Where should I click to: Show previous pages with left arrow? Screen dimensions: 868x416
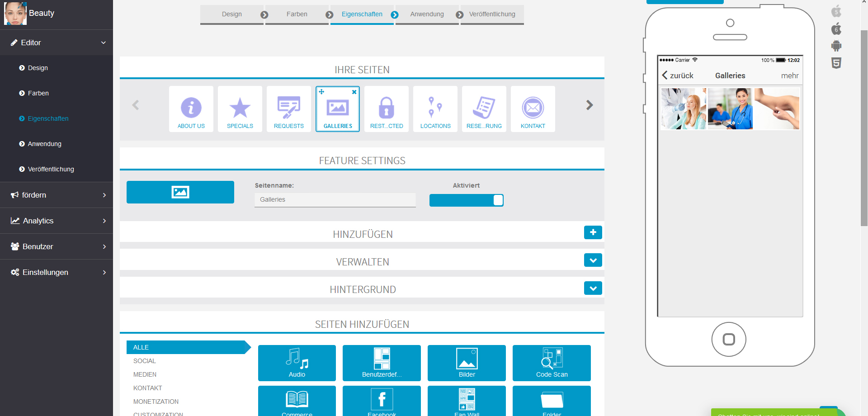click(135, 105)
